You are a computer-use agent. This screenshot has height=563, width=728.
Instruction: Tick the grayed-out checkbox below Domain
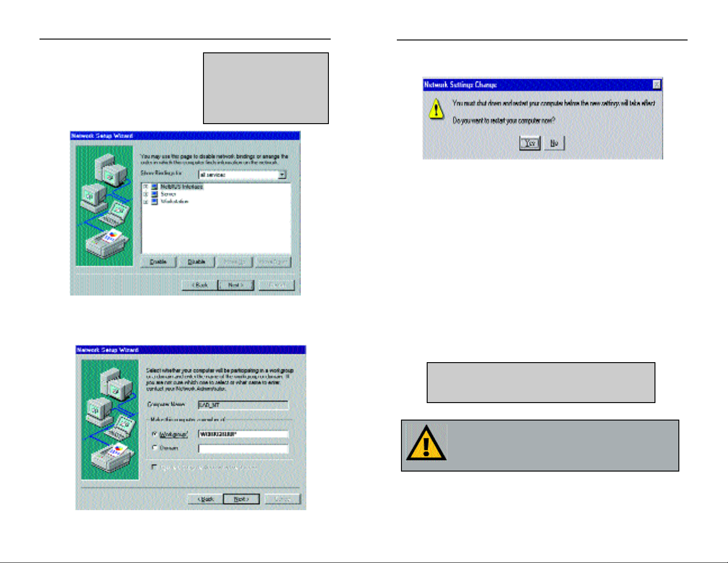(x=155, y=467)
